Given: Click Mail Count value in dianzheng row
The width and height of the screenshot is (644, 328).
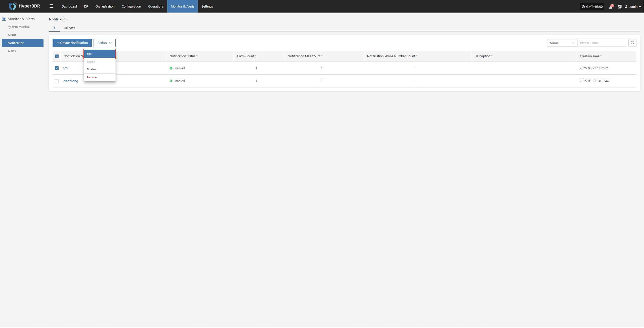Looking at the screenshot, I should (322, 81).
